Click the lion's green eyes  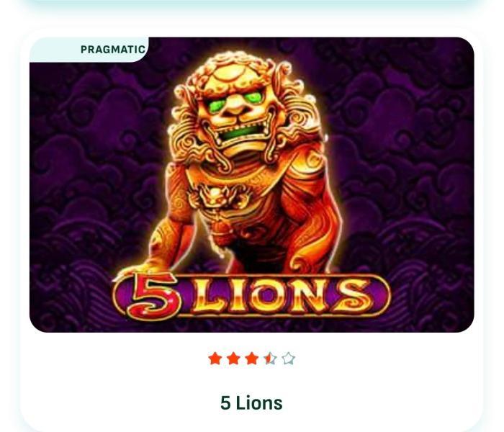(238, 99)
